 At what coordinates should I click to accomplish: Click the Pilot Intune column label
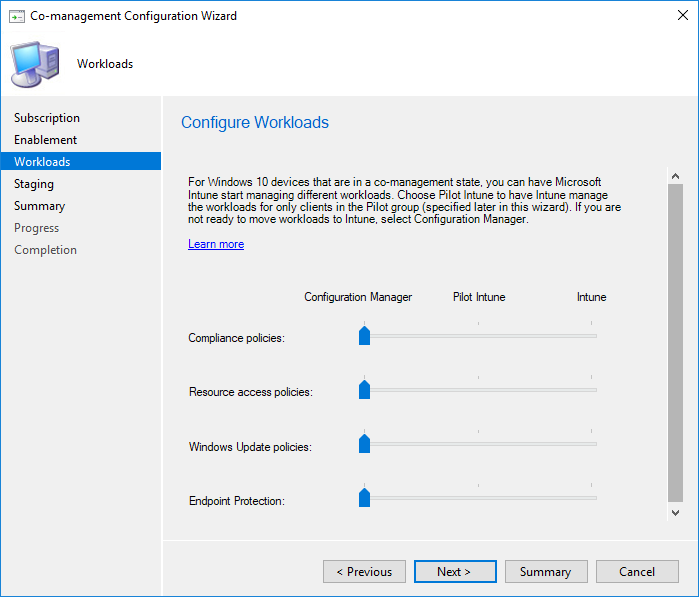479,297
